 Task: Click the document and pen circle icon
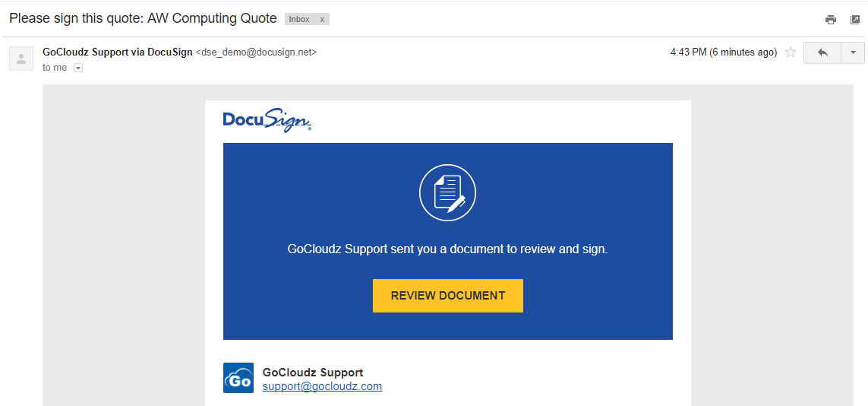(448, 194)
